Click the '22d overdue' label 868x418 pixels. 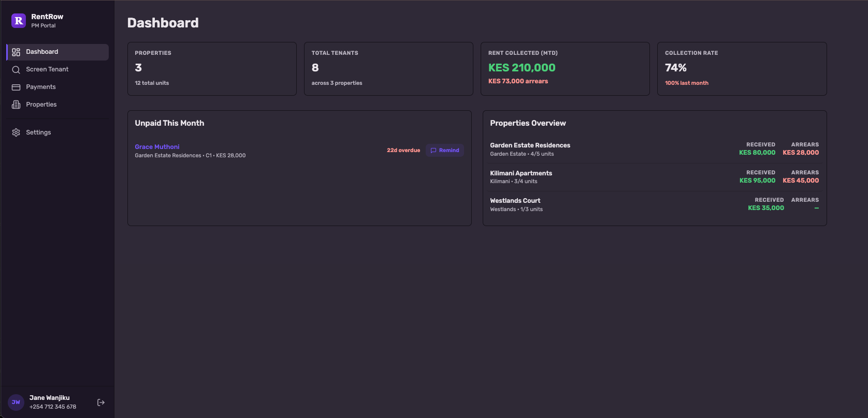(403, 151)
